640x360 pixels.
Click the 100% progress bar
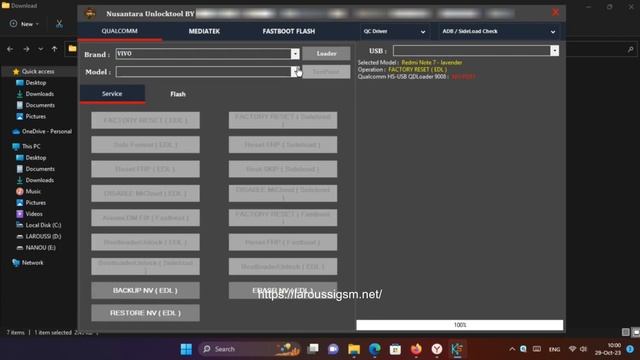(460, 325)
